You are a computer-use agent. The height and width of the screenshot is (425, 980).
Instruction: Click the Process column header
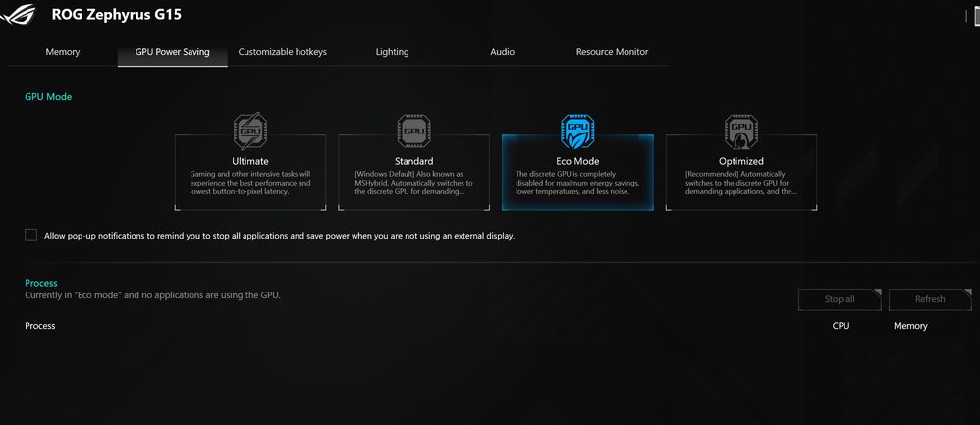[40, 326]
